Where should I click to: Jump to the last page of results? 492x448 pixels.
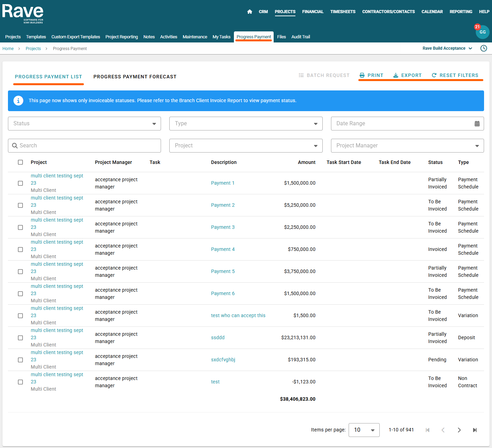[x=475, y=430]
